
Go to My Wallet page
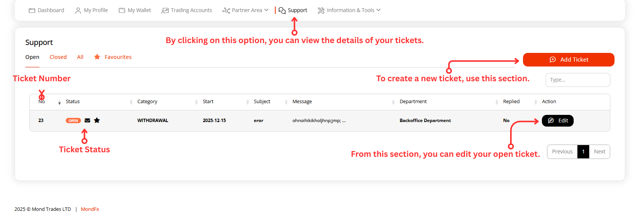pos(135,10)
